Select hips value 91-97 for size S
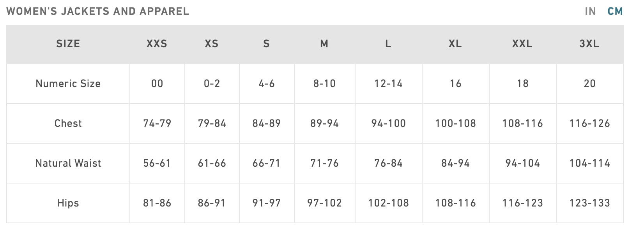This screenshot has width=644, height=235. click(x=267, y=203)
